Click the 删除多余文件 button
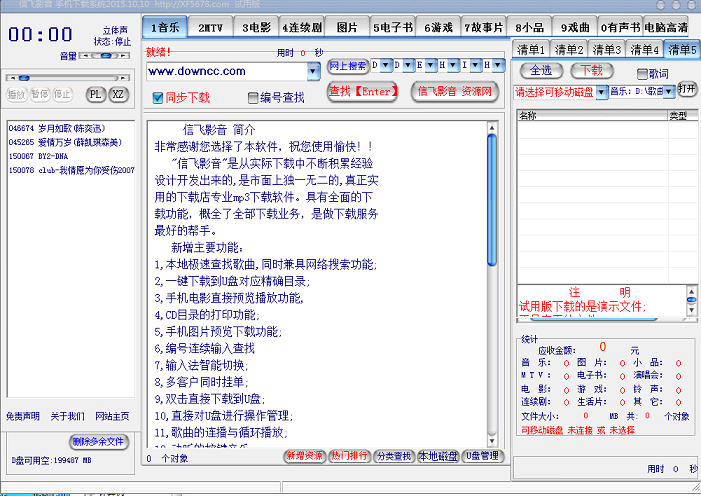This screenshot has width=701, height=496. pos(99,442)
